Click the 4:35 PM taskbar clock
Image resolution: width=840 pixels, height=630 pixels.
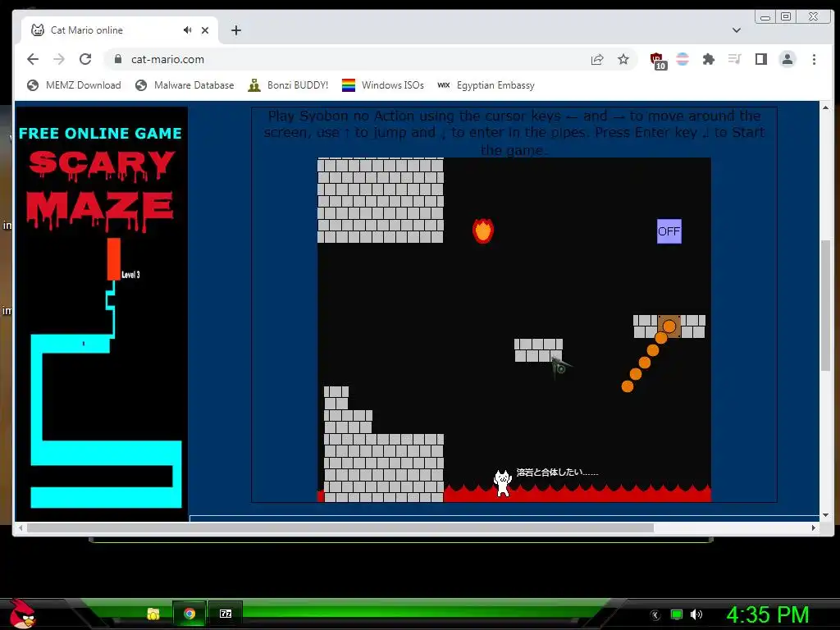coord(768,614)
